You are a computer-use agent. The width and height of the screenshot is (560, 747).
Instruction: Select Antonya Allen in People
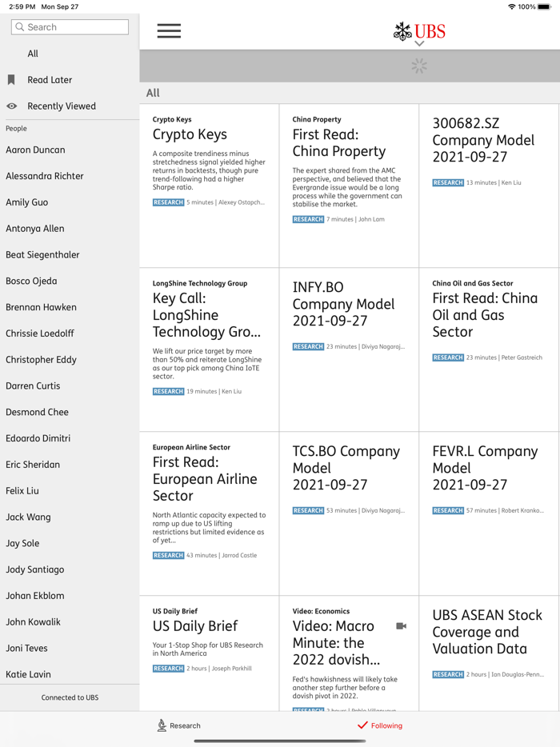point(34,228)
